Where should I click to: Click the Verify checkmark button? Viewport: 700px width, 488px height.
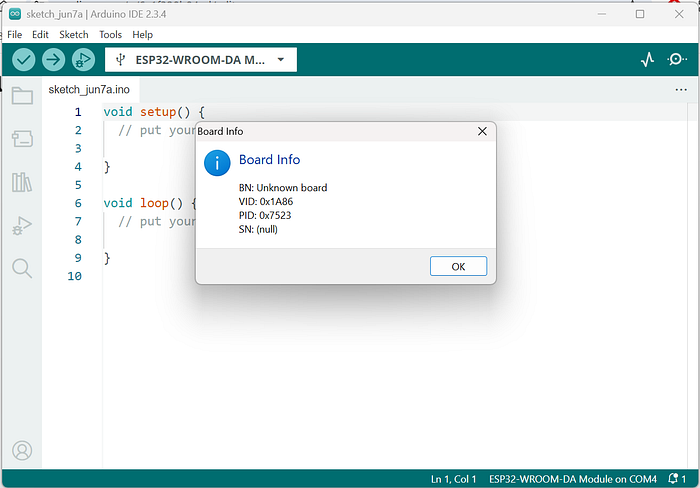click(x=24, y=59)
